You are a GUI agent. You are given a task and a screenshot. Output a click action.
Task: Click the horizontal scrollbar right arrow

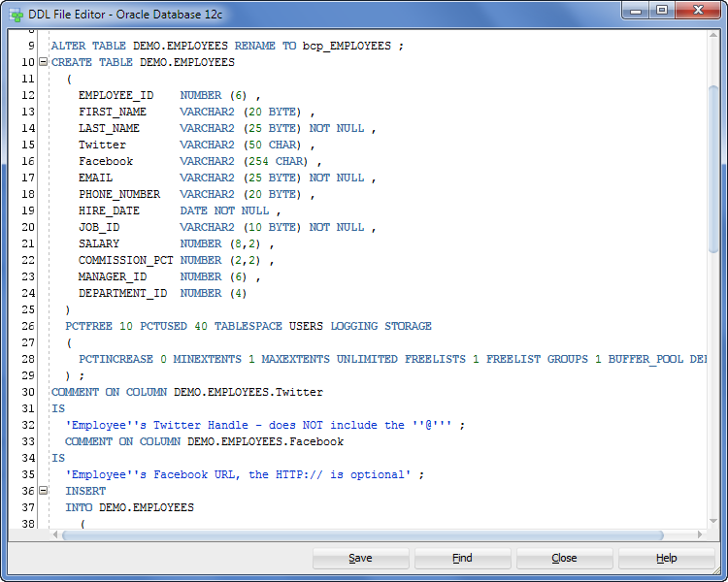tap(700, 534)
